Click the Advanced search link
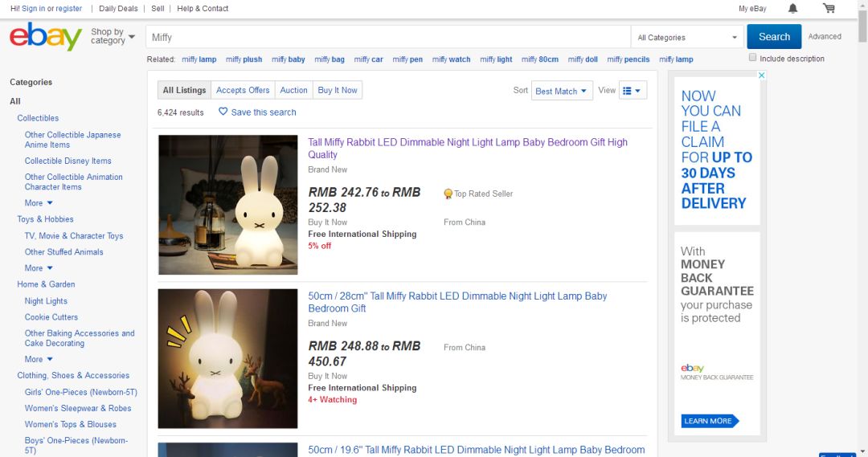Image resolution: width=868 pixels, height=457 pixels. 825,36
